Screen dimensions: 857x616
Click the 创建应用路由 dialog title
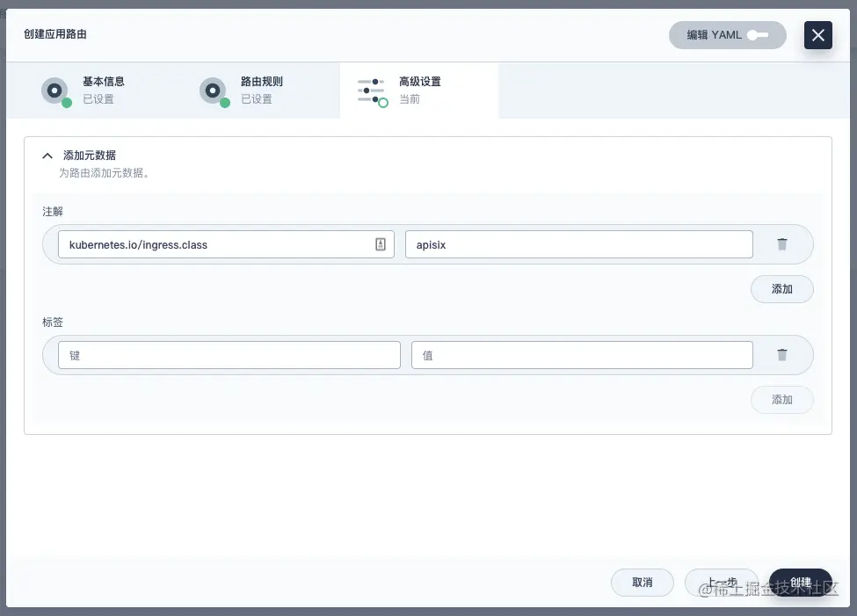(55, 34)
